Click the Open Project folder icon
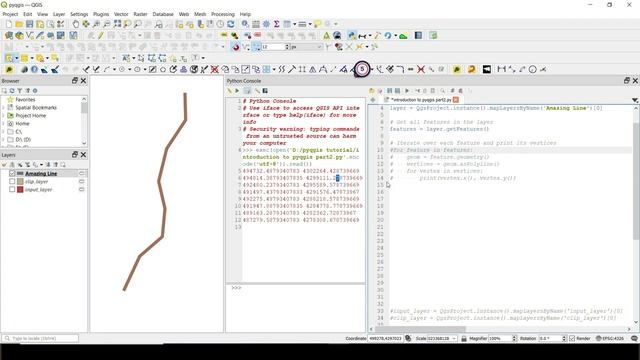 [x=19, y=24]
